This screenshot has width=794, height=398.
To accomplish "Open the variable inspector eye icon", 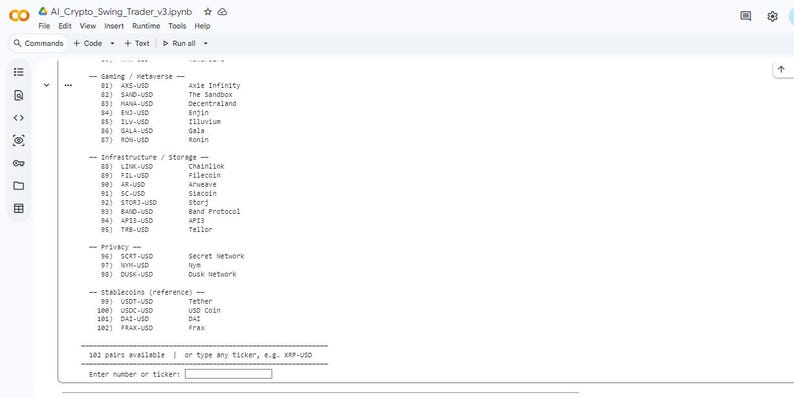I will click(x=19, y=141).
